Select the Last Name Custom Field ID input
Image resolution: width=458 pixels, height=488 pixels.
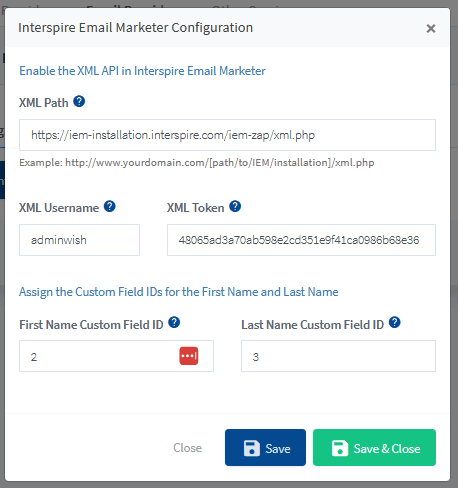pos(338,356)
